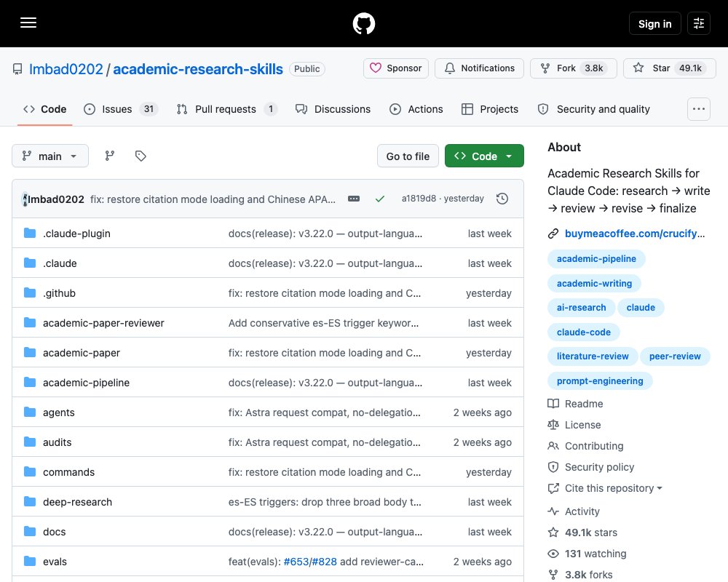Show commit status green checkmark details
Screen dimensions: 728x582
click(x=380, y=199)
